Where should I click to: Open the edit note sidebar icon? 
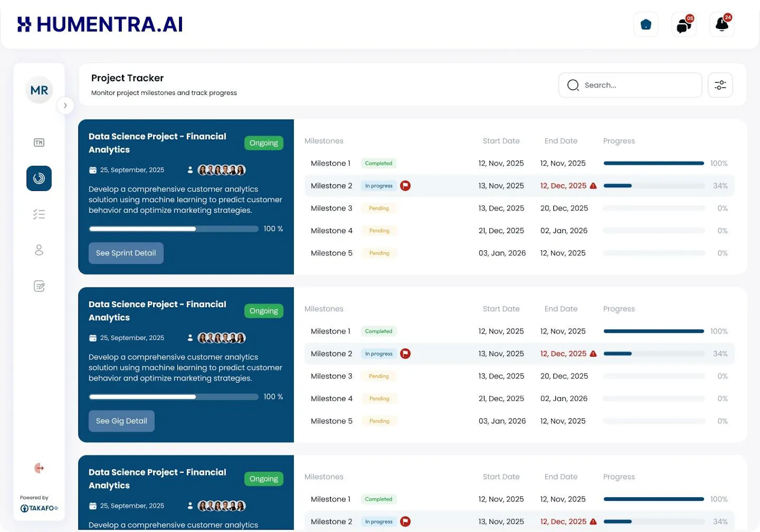click(39, 286)
